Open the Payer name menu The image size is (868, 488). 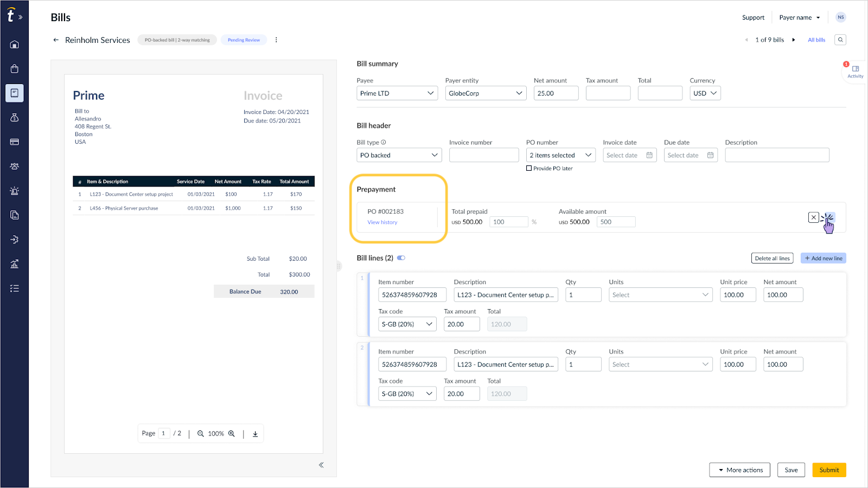pos(800,17)
